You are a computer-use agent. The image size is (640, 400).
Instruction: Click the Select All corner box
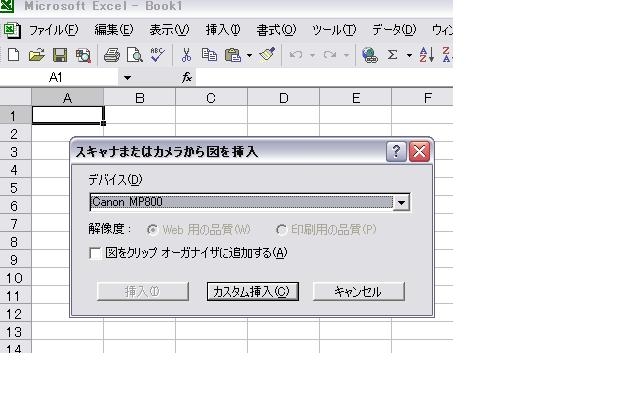(x=16, y=98)
